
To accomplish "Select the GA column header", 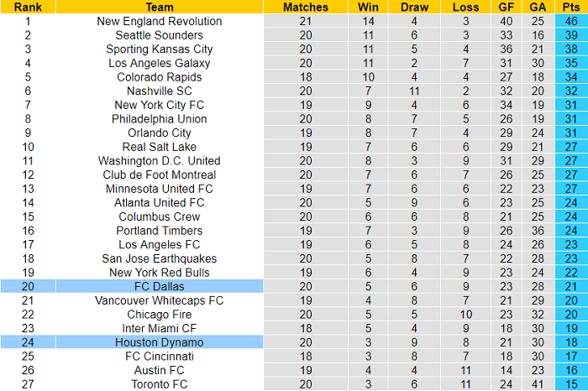I will (538, 7).
